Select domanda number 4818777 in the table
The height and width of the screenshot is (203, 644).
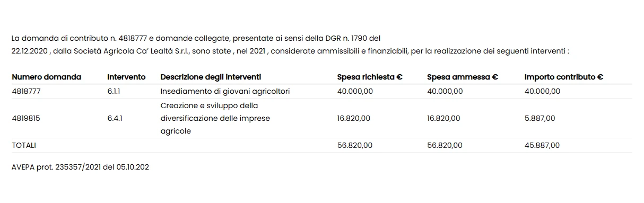pyautogui.click(x=26, y=91)
